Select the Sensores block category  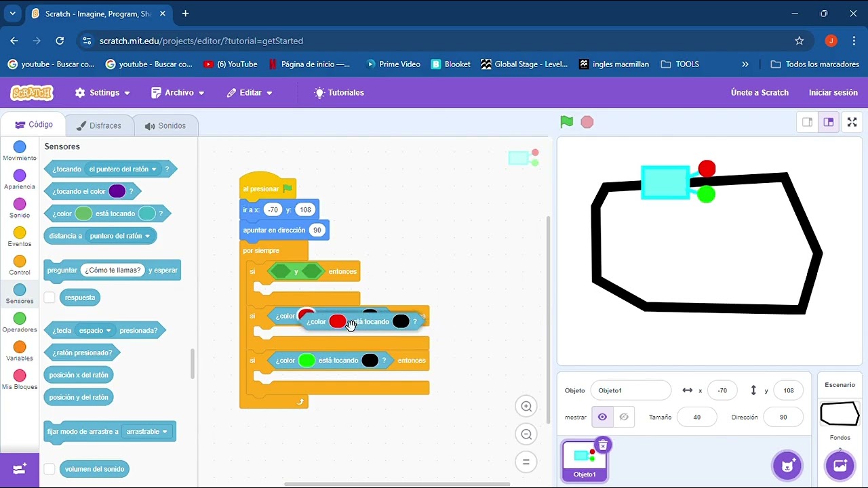pos(20,294)
